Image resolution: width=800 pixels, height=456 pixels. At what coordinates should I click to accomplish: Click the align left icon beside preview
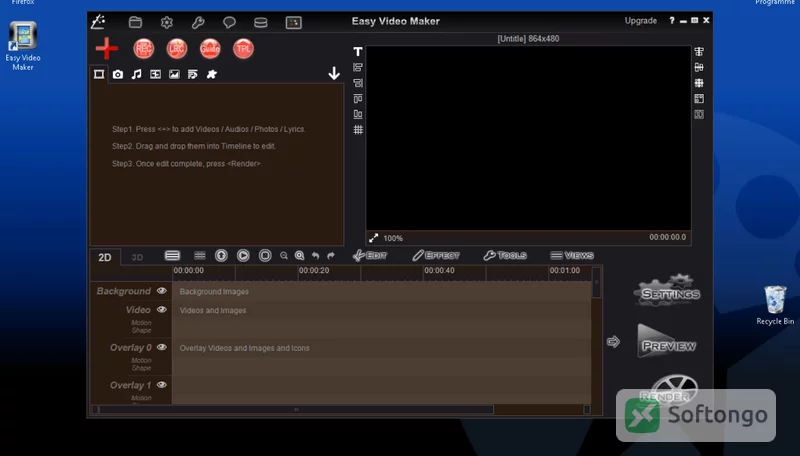[358, 67]
